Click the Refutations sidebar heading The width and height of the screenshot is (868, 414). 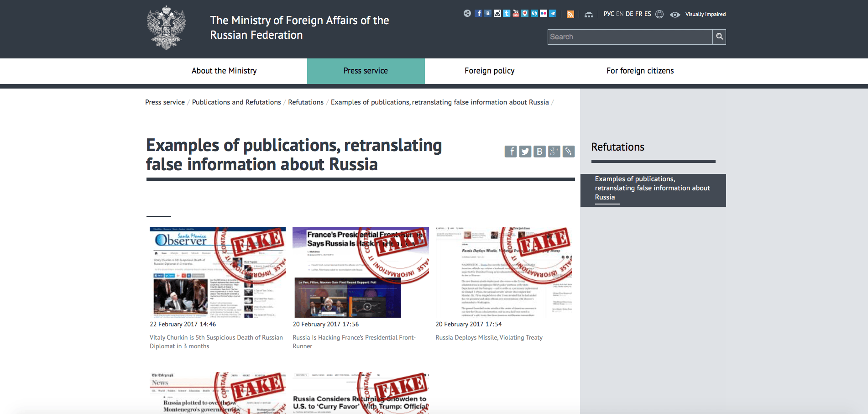coord(617,147)
